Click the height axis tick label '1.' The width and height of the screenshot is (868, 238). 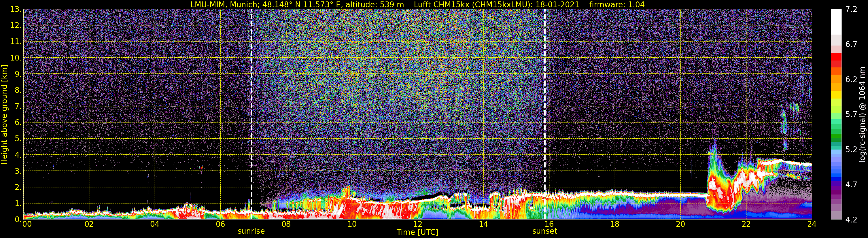click(18, 204)
